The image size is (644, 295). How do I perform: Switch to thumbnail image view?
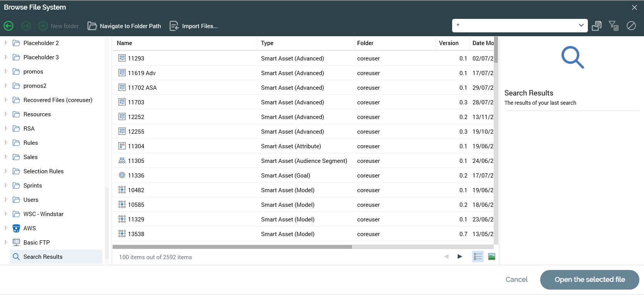491,256
